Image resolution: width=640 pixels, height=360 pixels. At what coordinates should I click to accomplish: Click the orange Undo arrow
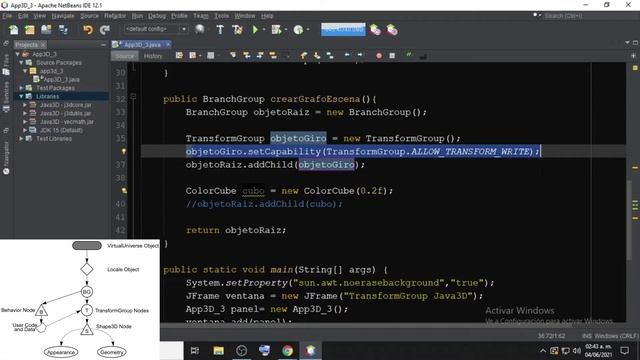click(x=88, y=30)
